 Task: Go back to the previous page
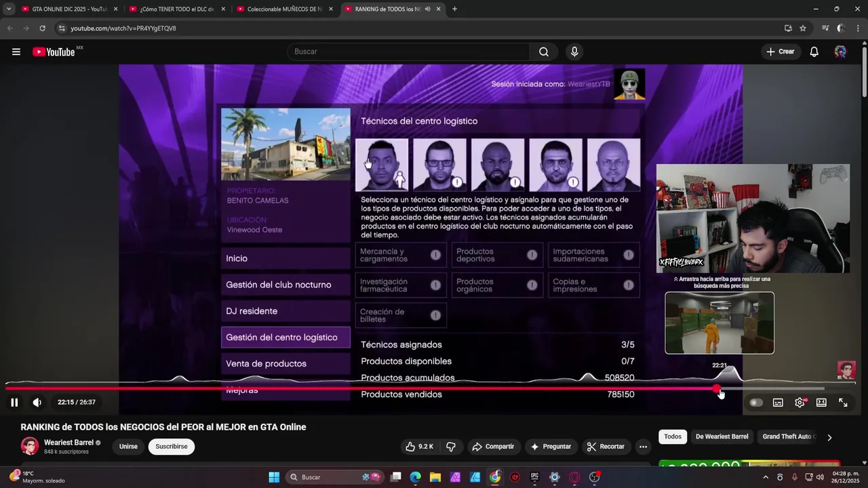click(9, 28)
